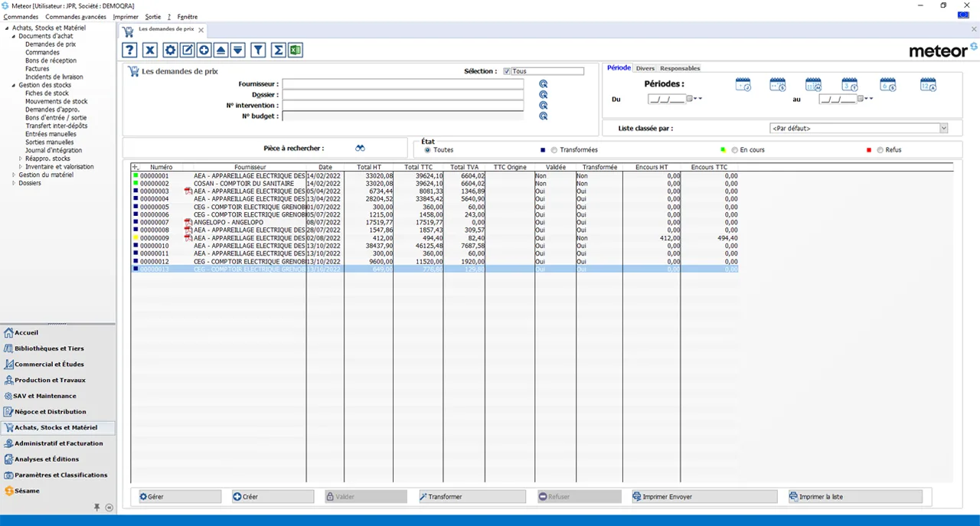This screenshot has width=980, height=526.
Task: Select the day (J) period calendar icon
Action: coord(743,85)
